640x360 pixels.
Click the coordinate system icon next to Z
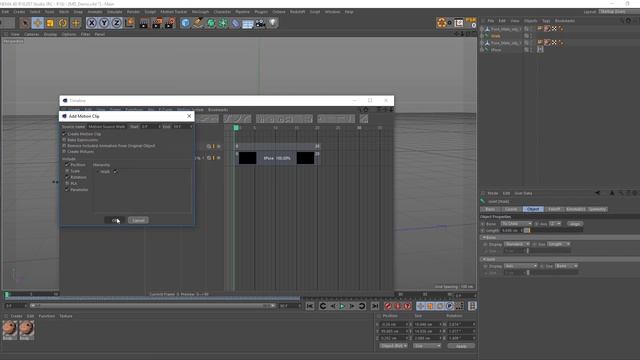pos(129,23)
